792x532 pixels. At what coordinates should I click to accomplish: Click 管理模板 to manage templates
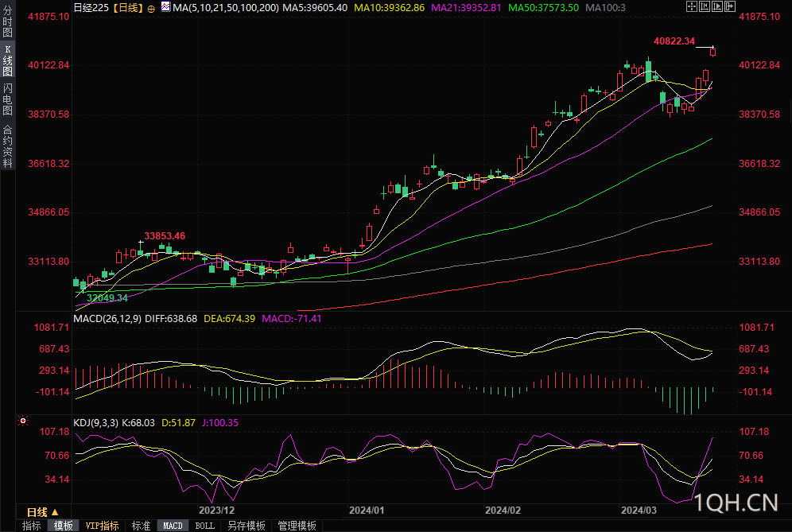tap(296, 526)
